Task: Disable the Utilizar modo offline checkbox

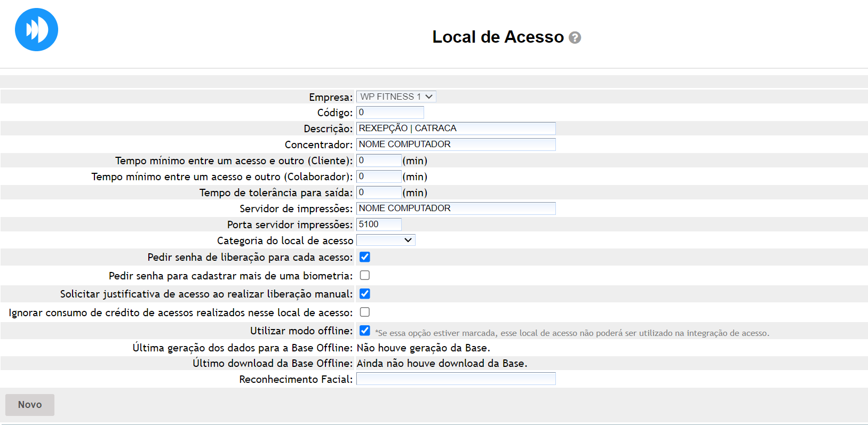Action: [x=365, y=331]
